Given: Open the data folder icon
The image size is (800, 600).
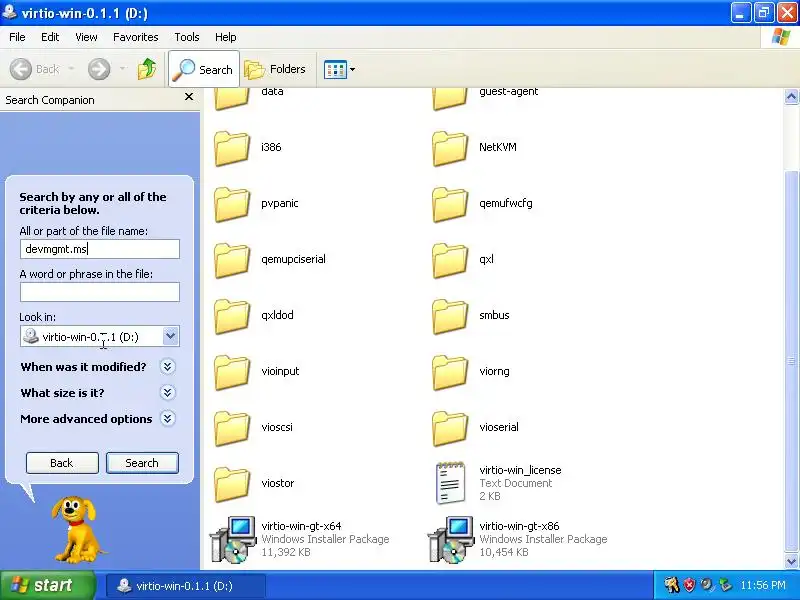Looking at the screenshot, I should pos(232,98).
